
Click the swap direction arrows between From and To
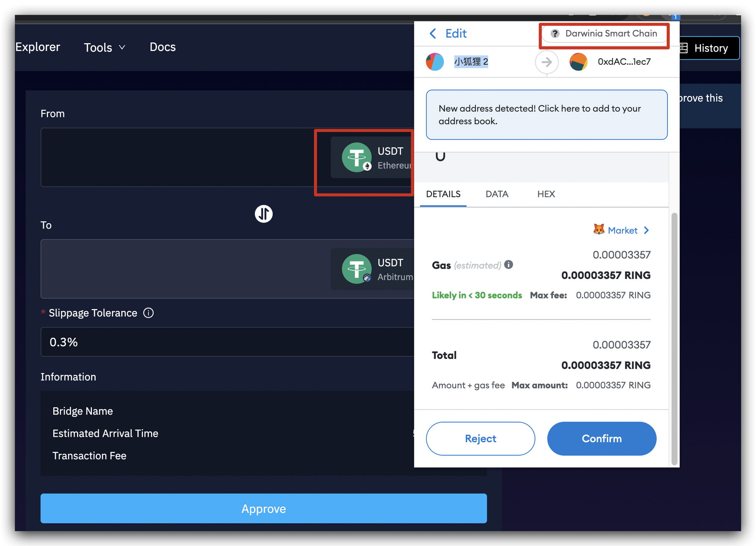(x=264, y=214)
